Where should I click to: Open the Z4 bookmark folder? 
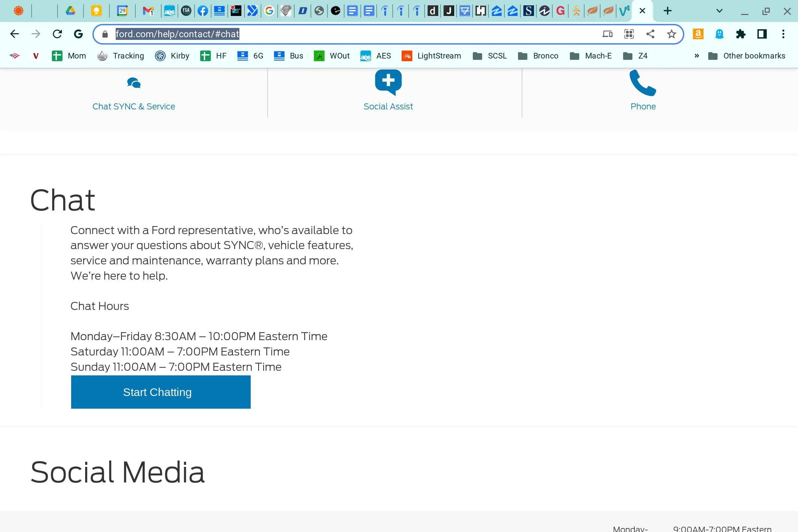[635, 56]
